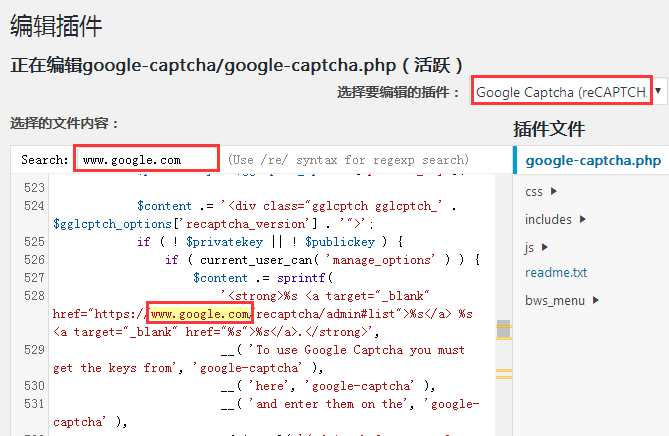669x436 pixels.
Task: Click the dropdown arrow beside Google Captcha
Action: click(658, 90)
